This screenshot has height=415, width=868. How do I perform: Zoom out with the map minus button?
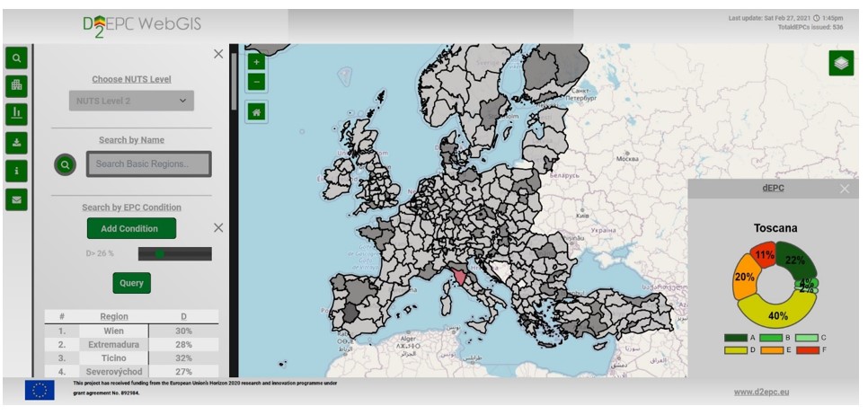[256, 83]
